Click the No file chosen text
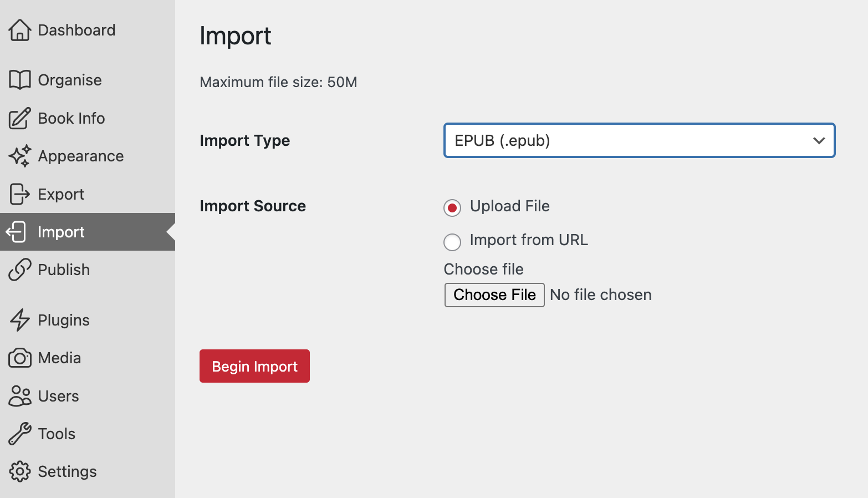 point(600,294)
